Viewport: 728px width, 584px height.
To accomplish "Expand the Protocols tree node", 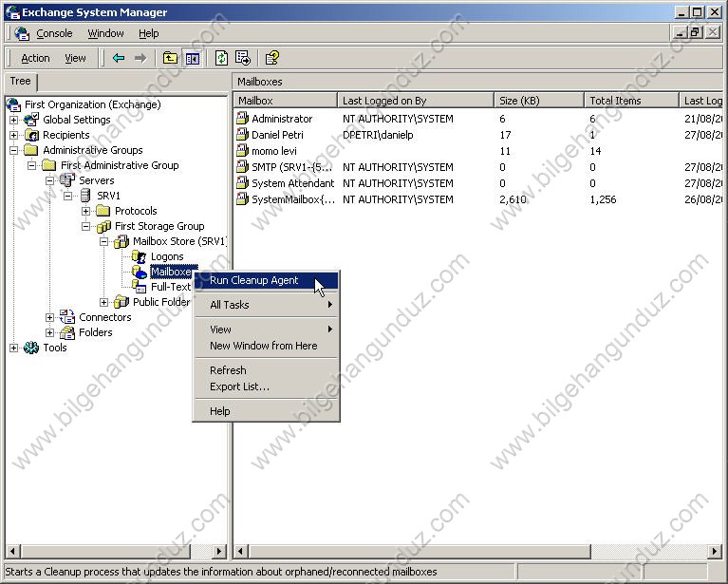I will [86, 211].
